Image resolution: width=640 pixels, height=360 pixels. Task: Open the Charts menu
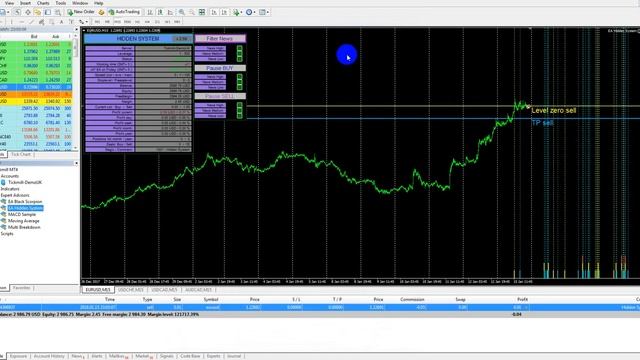(43, 3)
